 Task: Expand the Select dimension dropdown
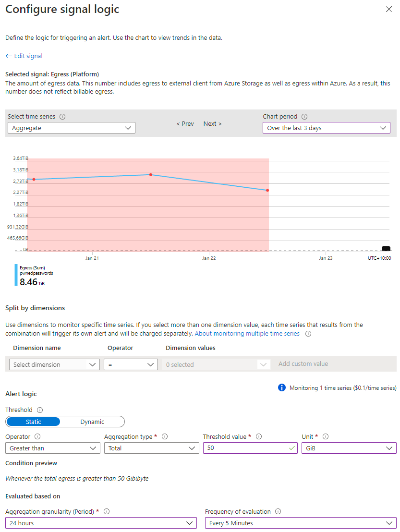point(54,365)
